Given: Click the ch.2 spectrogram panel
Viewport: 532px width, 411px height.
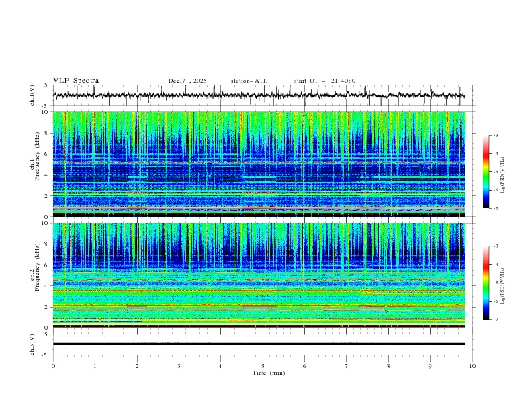Looking at the screenshot, I should [x=259, y=275].
